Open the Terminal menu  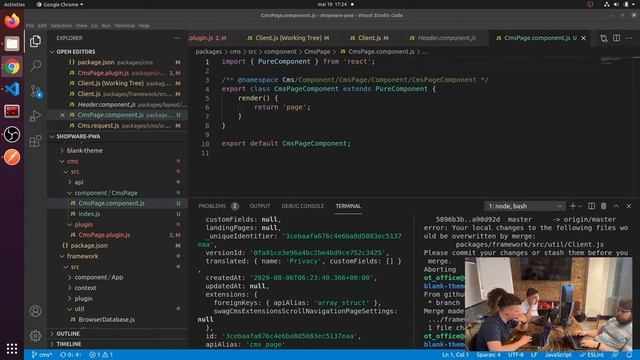(x=124, y=26)
